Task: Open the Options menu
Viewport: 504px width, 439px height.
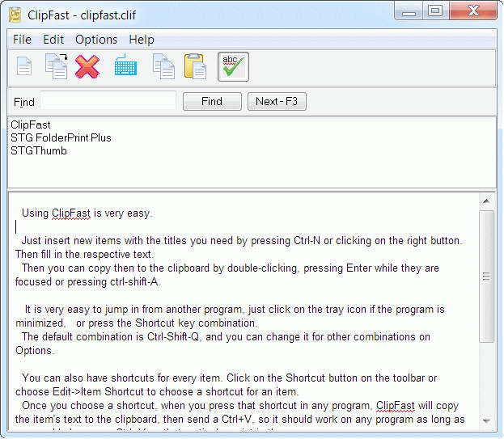Action: pos(96,40)
